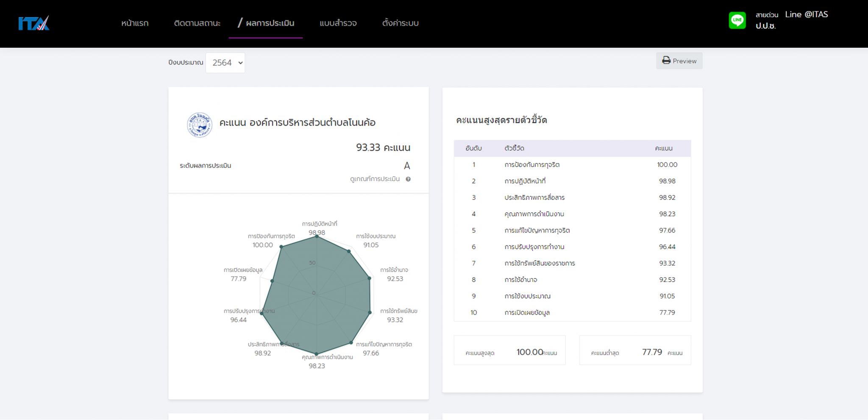Click the grade A rating
The height and width of the screenshot is (420, 868).
[407, 166]
